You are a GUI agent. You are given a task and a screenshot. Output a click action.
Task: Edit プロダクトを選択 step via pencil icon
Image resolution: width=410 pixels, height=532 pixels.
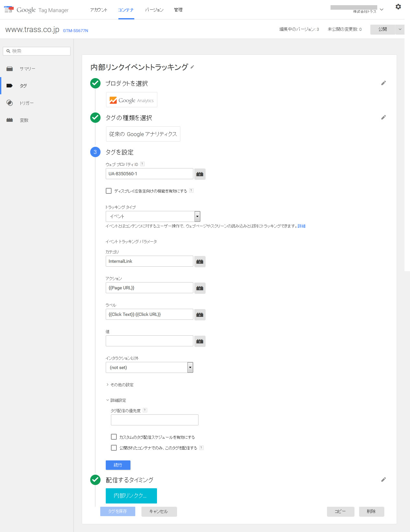click(383, 83)
